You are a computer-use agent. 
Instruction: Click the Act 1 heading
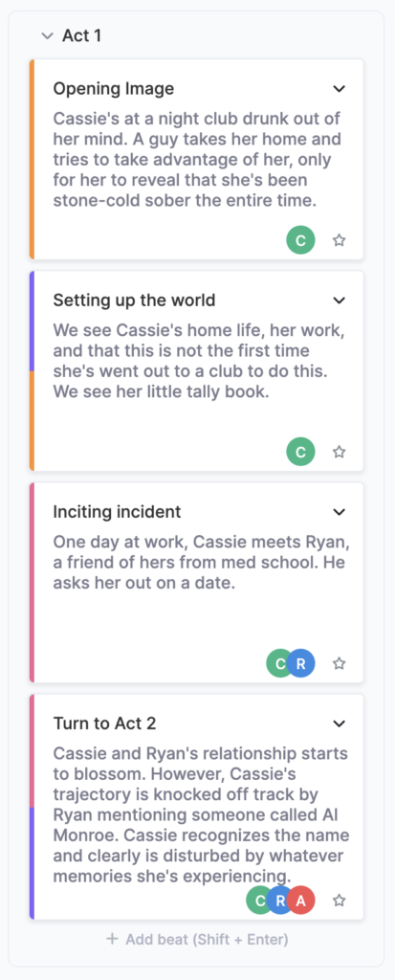coord(81,35)
